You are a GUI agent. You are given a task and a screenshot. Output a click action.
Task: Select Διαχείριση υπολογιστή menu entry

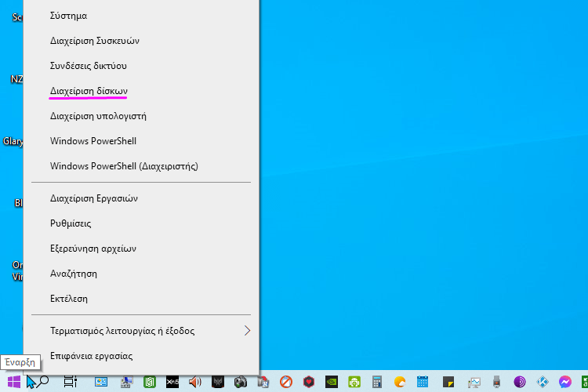[x=141, y=116]
